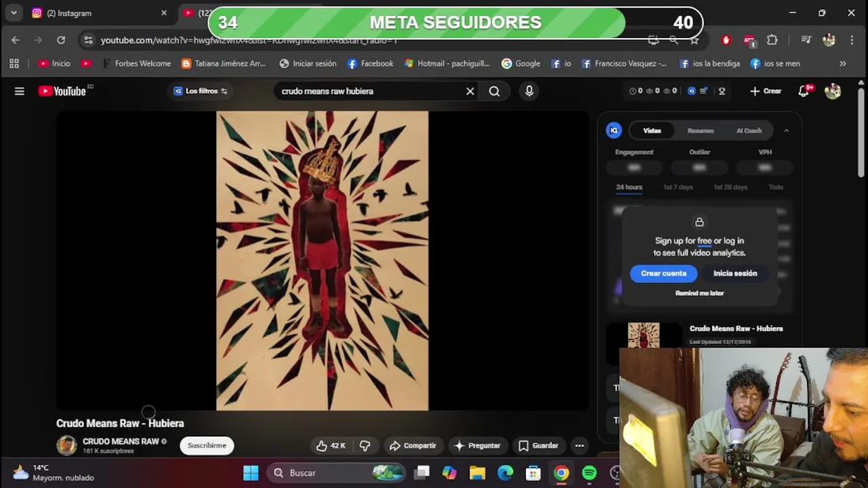Image resolution: width=868 pixels, height=488 pixels.
Task: Select the 1st 28 days range tab
Action: point(730,187)
